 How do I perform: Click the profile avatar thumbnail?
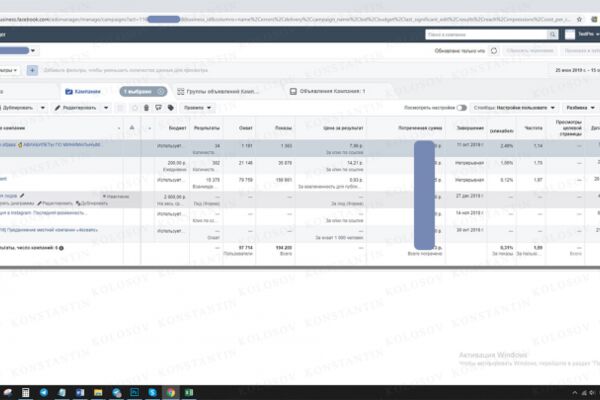[570, 34]
